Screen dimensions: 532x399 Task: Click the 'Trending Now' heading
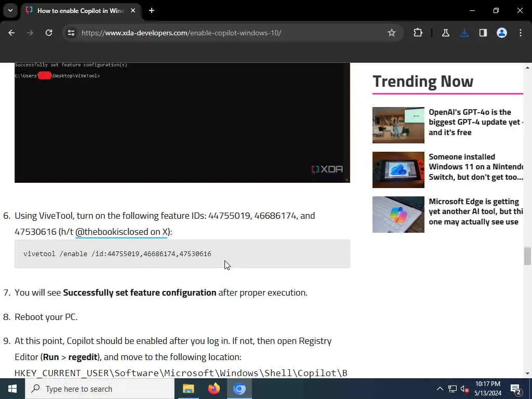423,82
